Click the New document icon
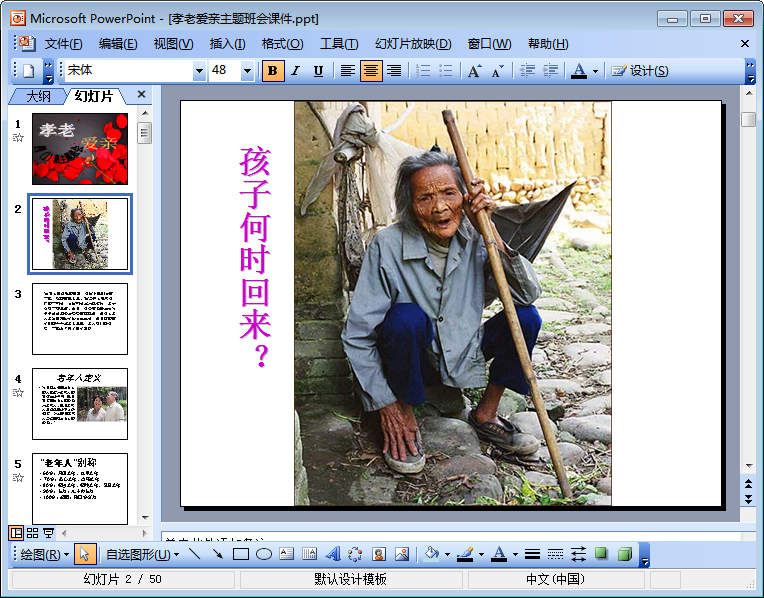This screenshot has height=598, width=764. pyautogui.click(x=28, y=71)
